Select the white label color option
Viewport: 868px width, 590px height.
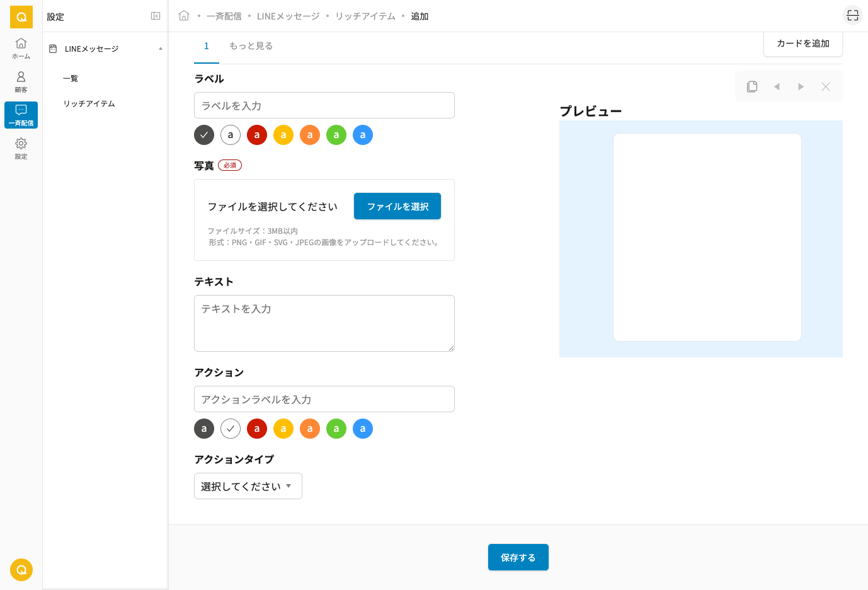pos(231,135)
